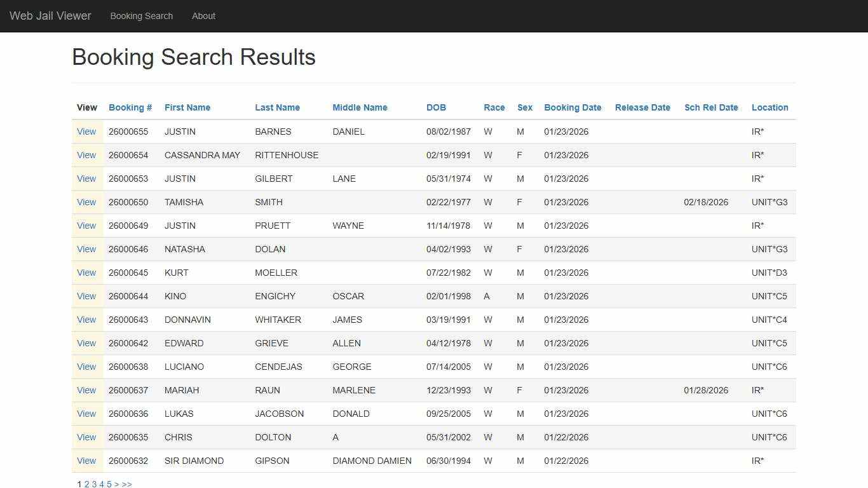View booking 26000650 for TAMISHA SMITH
Viewport: 868px width, 488px height.
[86, 202]
